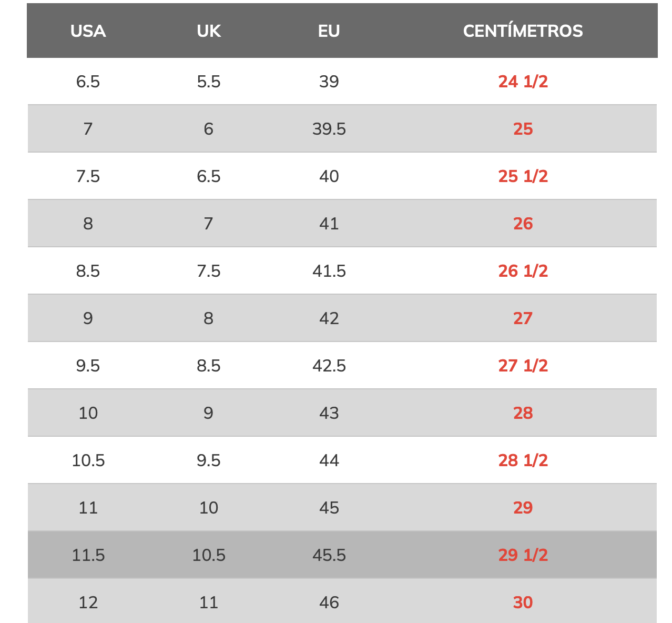Click the USA size 12 cell

88,602
